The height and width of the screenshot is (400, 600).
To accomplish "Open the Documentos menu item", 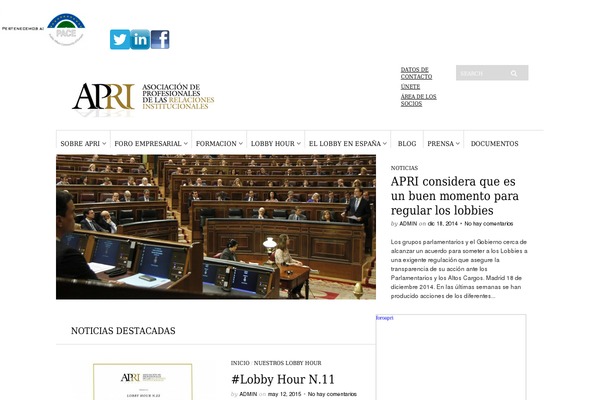I will [x=494, y=144].
